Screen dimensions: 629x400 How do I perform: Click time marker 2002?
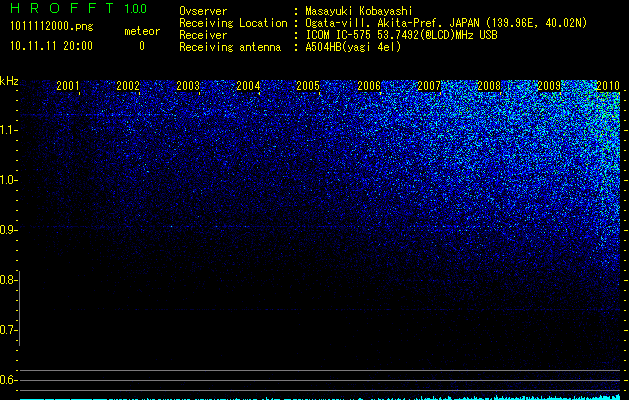click(128, 86)
